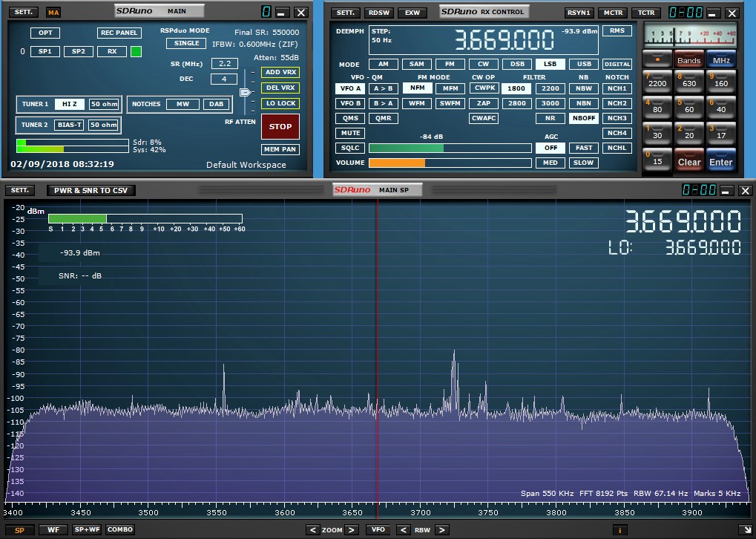Screen dimensions: 756x539
Task: Select VFO B
Action: pyautogui.click(x=350, y=103)
